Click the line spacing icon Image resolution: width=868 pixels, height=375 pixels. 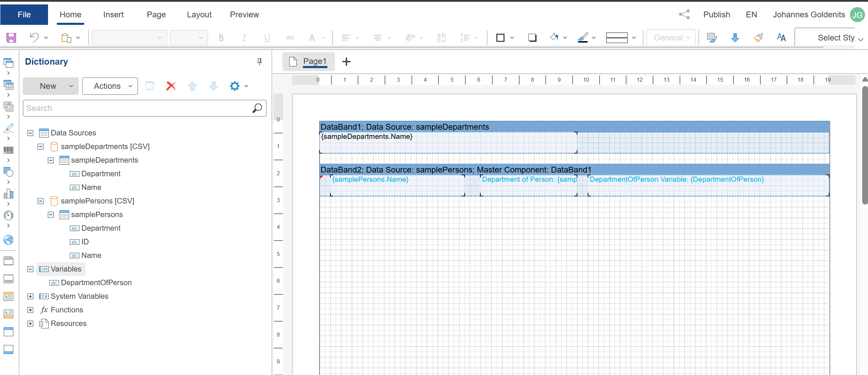[465, 37]
